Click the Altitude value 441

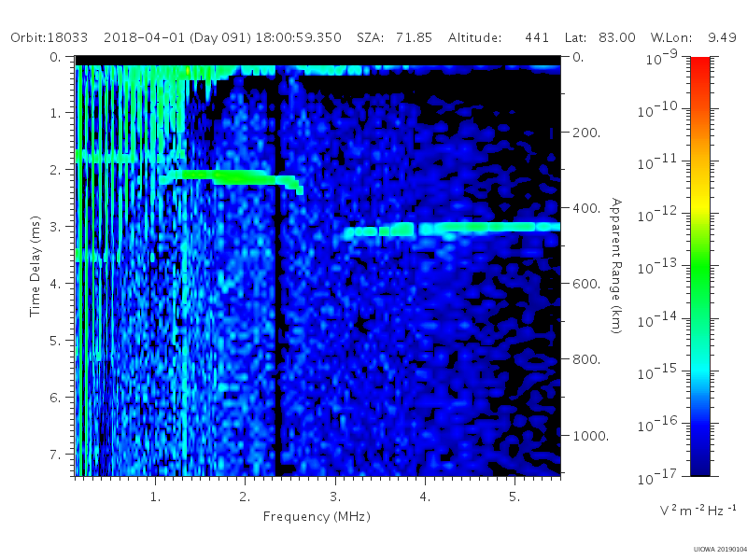[537, 37]
